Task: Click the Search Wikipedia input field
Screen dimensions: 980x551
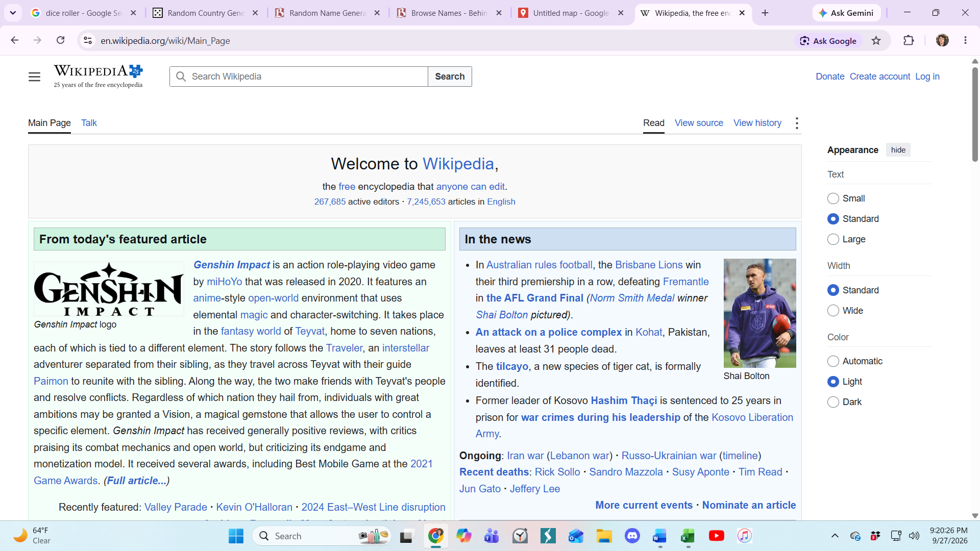Action: point(299,77)
